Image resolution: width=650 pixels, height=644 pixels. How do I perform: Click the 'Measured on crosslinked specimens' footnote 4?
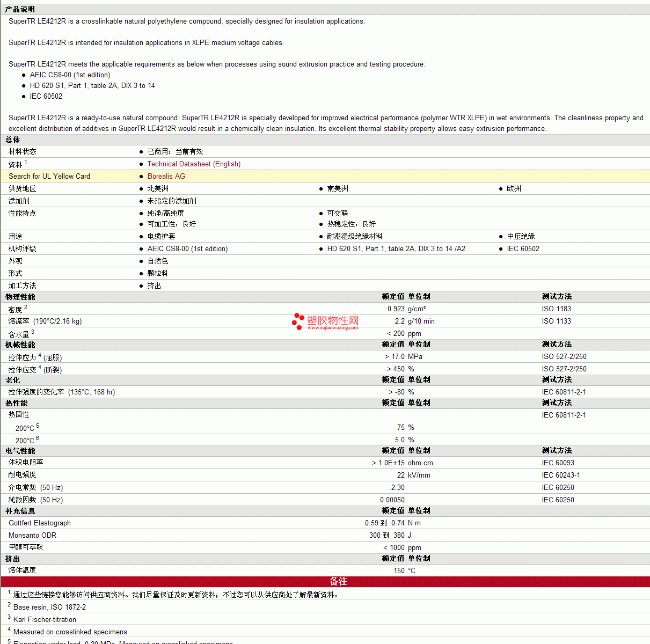point(70,632)
